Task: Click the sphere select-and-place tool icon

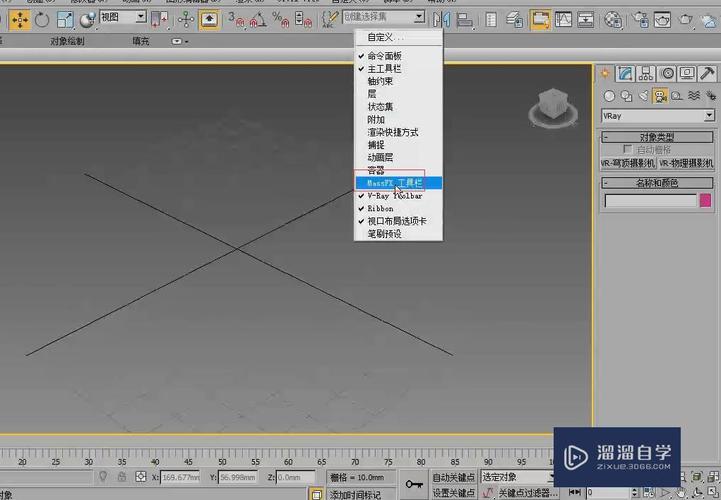Action: 87,20
